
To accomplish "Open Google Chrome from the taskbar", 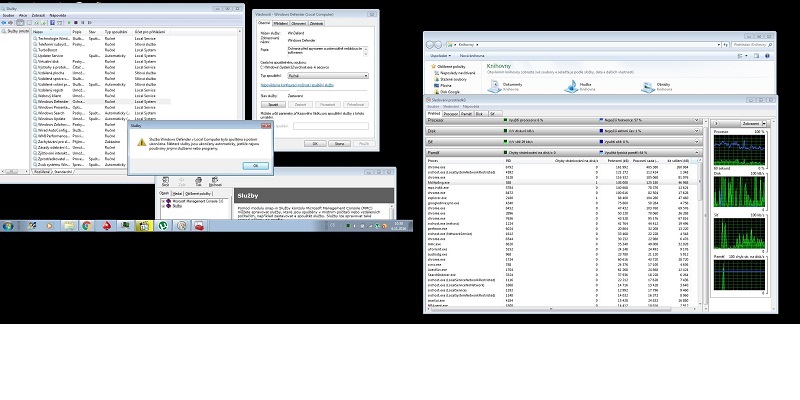I will pyautogui.click(x=87, y=228).
